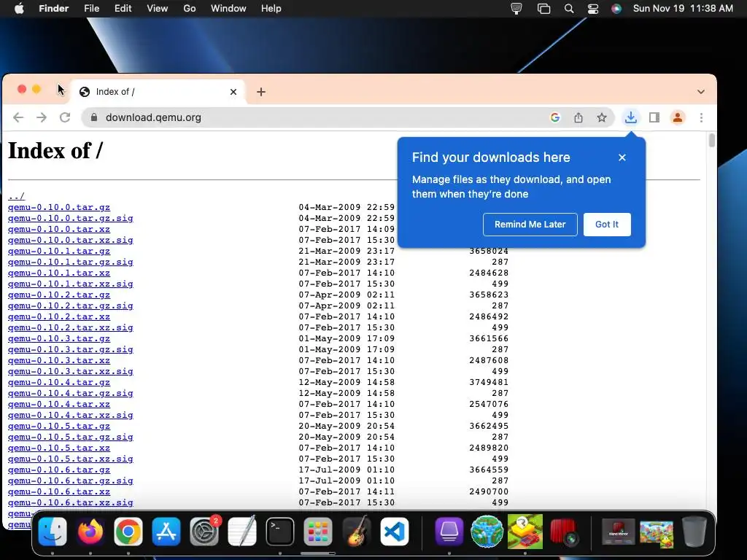Open qemu-0.10.3.tar.xz.sig link
The image size is (747, 560).
[x=71, y=371]
